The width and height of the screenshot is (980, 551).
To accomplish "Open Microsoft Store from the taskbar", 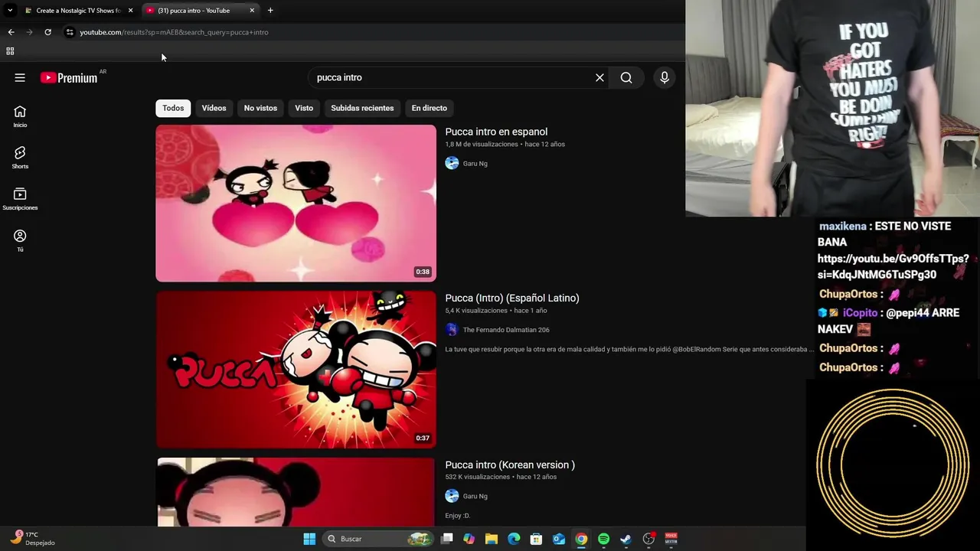I will (536, 539).
